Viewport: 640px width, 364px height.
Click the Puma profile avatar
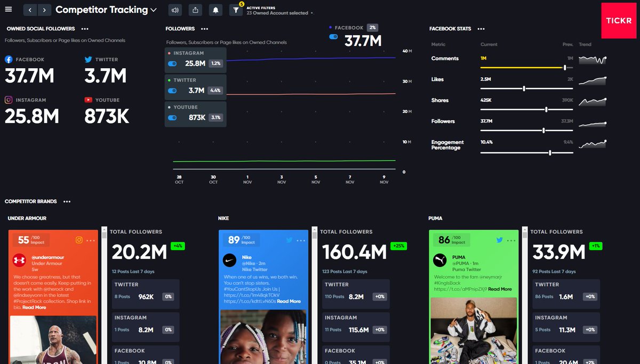441,261
